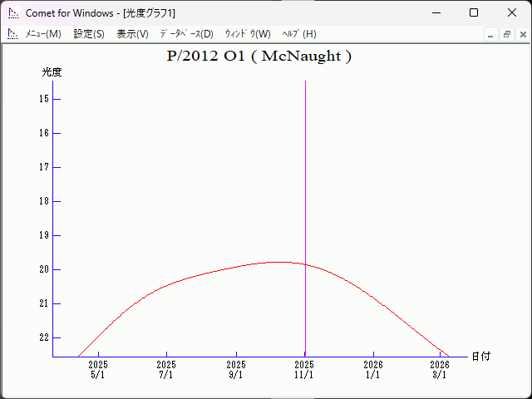Screen dimensions: 532x399
Task: Click the graph document icon in menu bar
Action: click(12, 34)
